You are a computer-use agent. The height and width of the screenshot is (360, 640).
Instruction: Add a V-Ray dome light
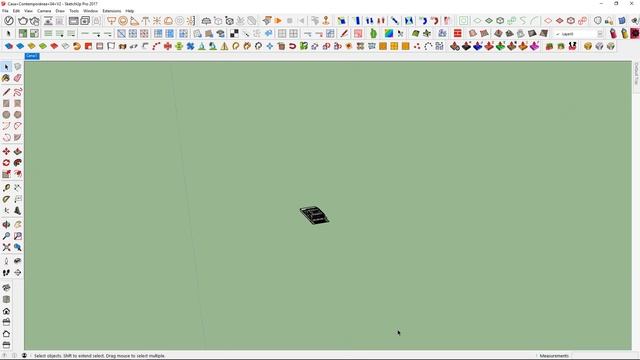coord(168,20)
